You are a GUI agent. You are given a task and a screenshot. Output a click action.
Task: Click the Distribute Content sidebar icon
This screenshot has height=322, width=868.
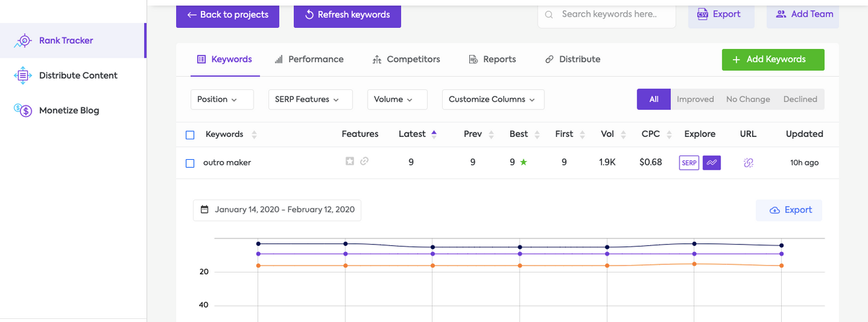point(23,76)
